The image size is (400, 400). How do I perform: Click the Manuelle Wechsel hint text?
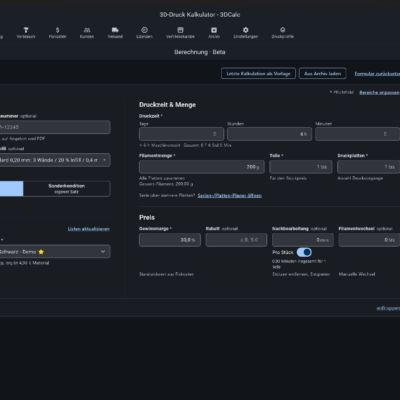click(x=357, y=274)
